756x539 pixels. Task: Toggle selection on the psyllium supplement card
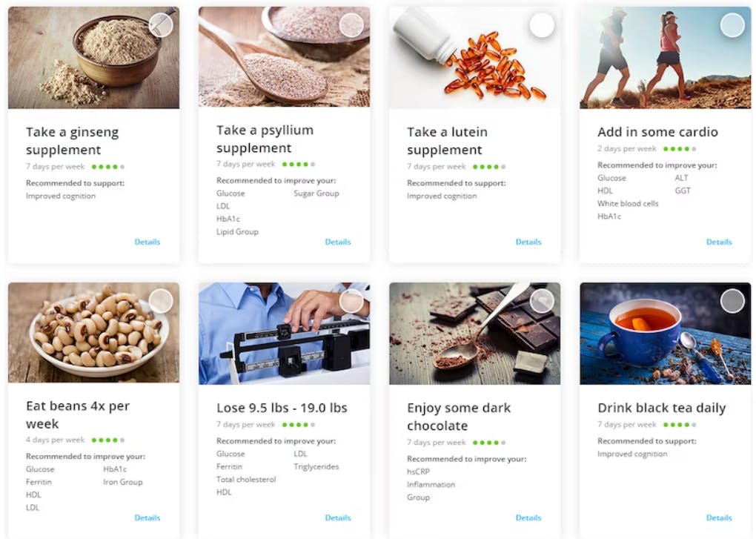[351, 24]
